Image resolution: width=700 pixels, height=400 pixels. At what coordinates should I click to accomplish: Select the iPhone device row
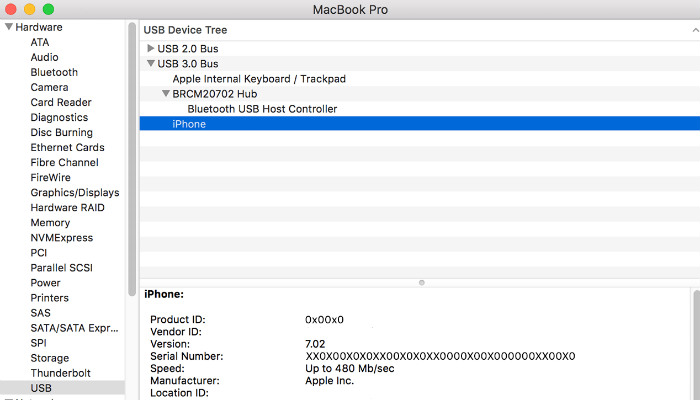[420, 124]
